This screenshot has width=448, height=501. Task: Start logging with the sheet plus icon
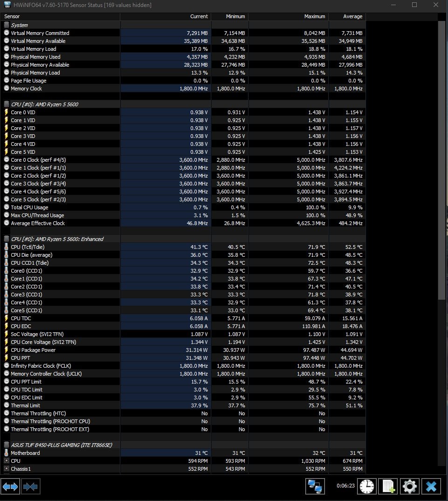(388, 487)
